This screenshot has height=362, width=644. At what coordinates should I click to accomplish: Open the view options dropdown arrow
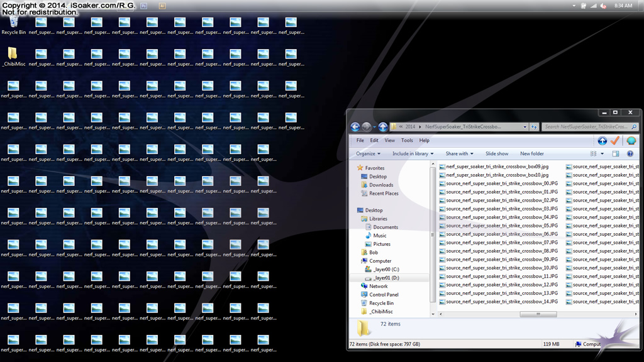[x=602, y=154]
